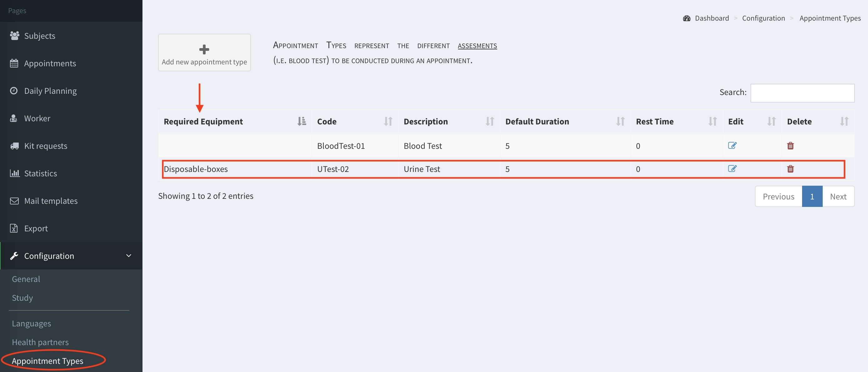Go to Next page of entries
The width and height of the screenshot is (868, 372).
[838, 196]
